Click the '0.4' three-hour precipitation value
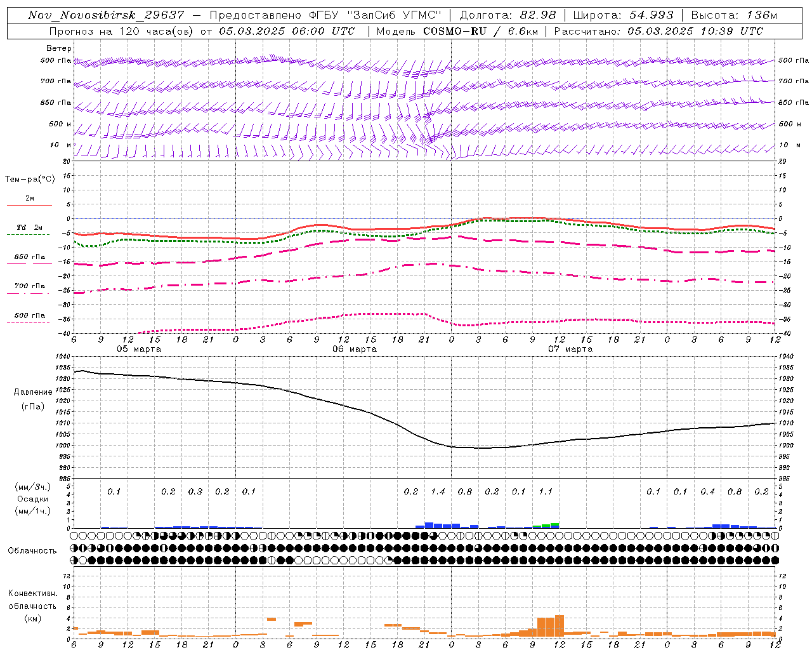This screenshot has width=812, height=650. tap(707, 491)
